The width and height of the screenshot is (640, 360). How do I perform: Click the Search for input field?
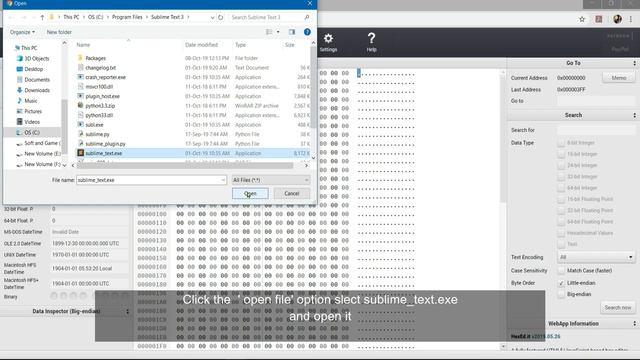[x=596, y=130]
